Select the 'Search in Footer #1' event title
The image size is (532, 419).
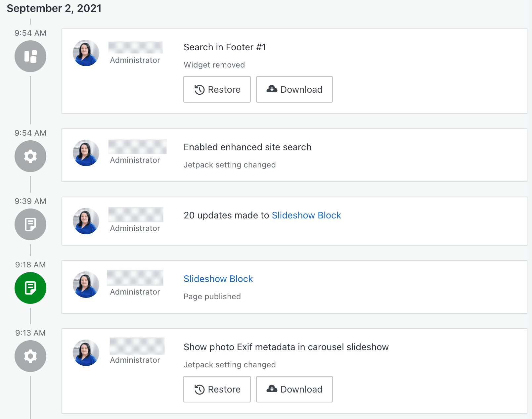click(x=225, y=47)
